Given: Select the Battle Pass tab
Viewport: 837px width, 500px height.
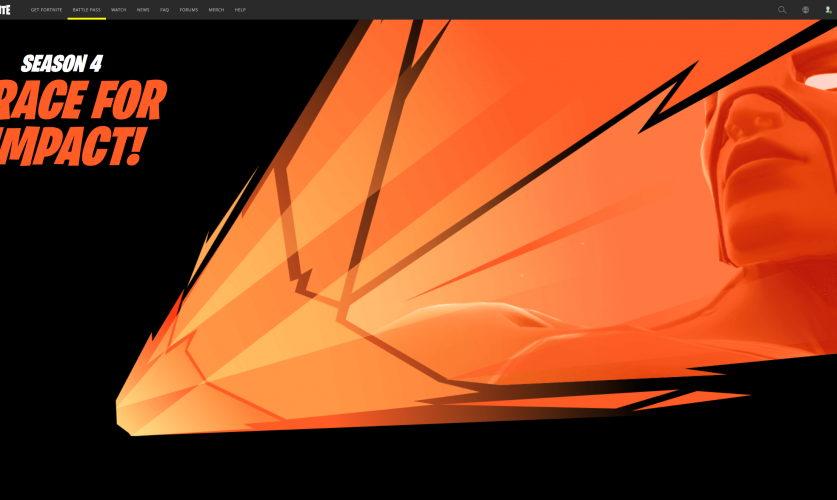Looking at the screenshot, I should click(x=87, y=9).
